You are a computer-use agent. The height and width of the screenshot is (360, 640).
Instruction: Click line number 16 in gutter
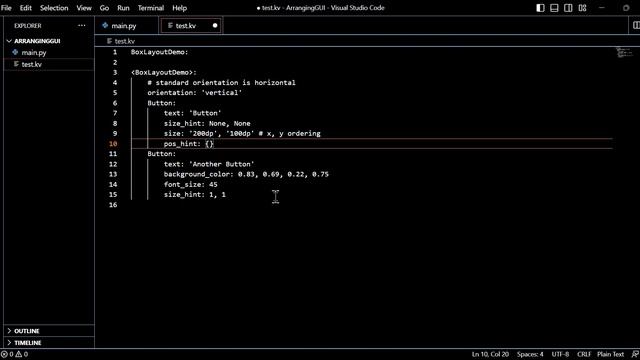coord(113,205)
